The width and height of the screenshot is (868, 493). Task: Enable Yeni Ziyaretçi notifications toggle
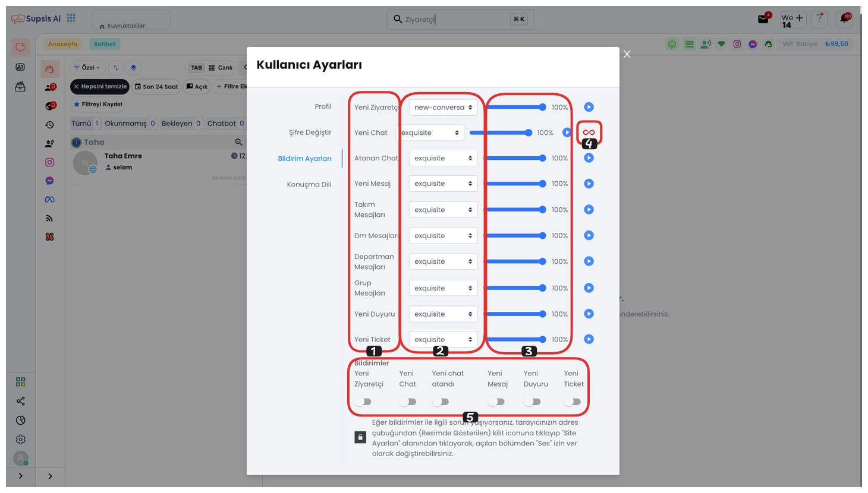coord(363,402)
